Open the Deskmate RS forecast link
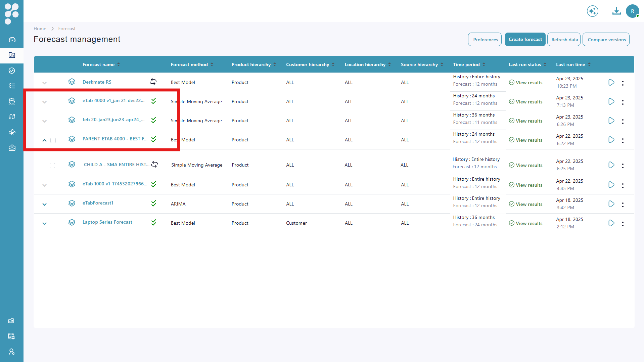This screenshot has height=362, width=644. (97, 82)
